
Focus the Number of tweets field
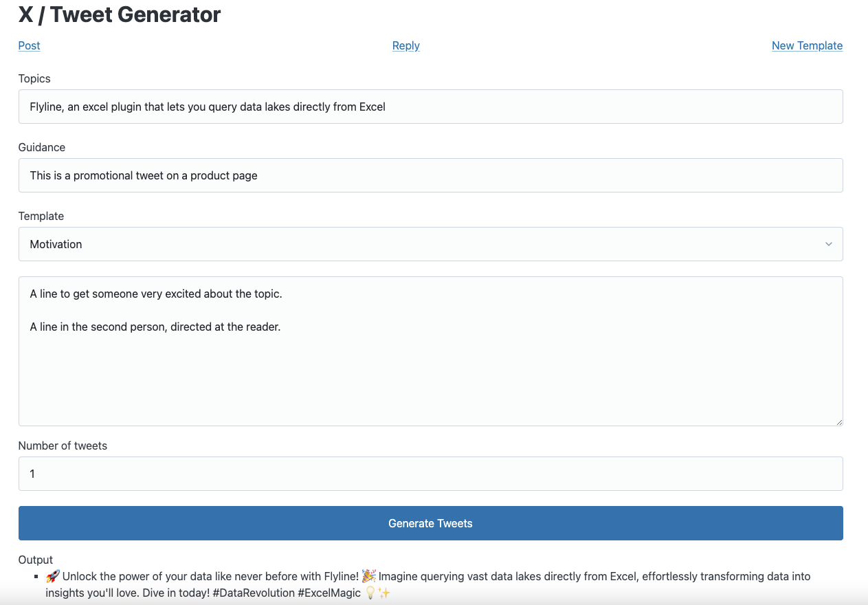[x=431, y=474]
